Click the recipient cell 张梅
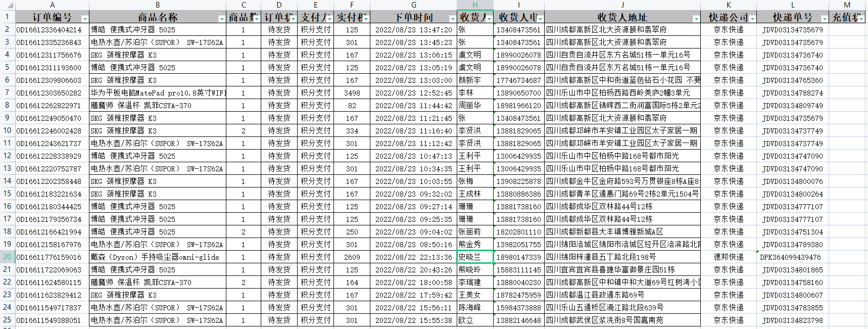The height and width of the screenshot is (329, 868). 475,181
